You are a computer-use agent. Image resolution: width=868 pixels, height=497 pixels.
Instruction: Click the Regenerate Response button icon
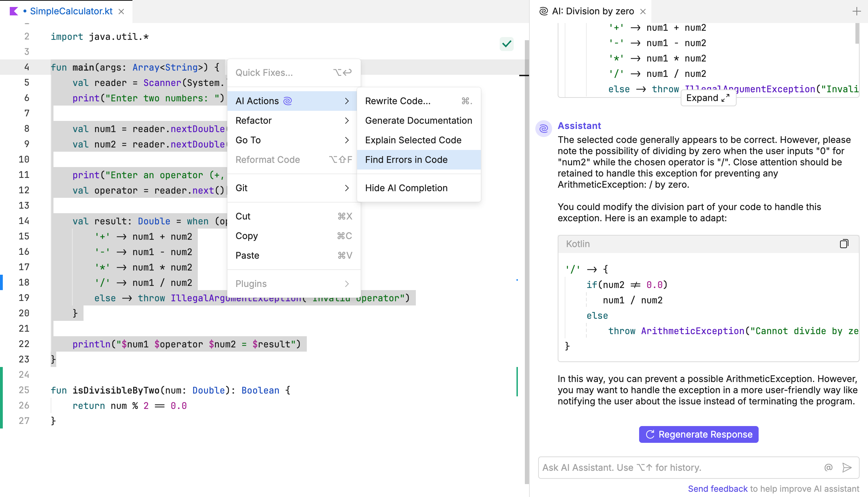[650, 434]
